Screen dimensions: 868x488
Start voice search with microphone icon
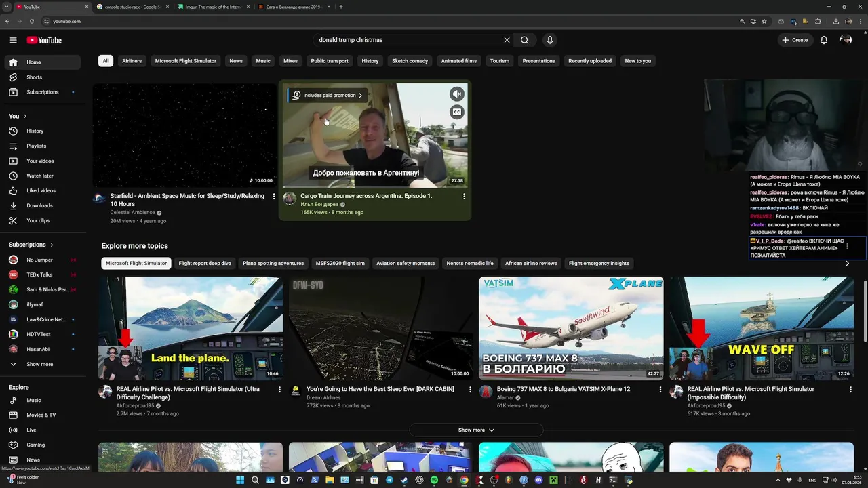click(x=550, y=40)
